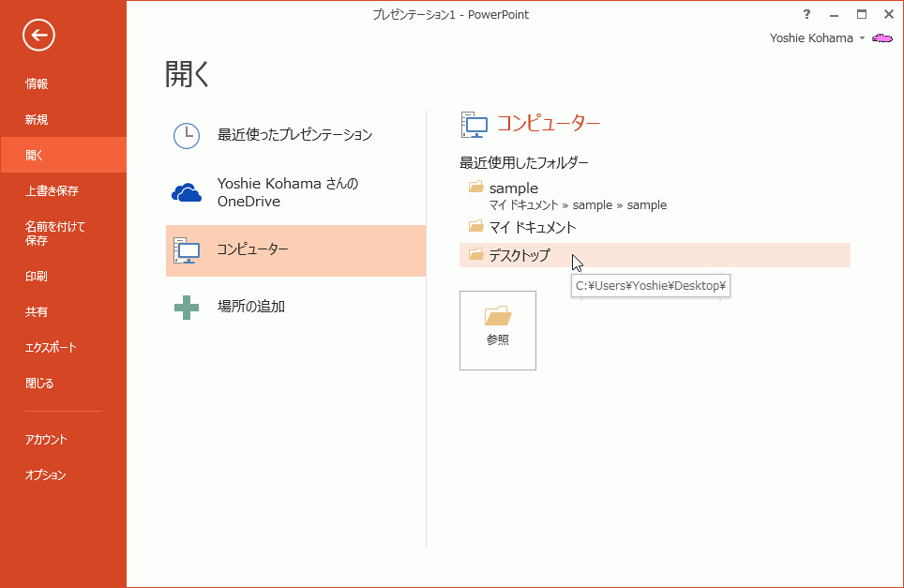Click the folder icon beside デスクトップ
This screenshot has height=588, width=904.
tap(475, 253)
